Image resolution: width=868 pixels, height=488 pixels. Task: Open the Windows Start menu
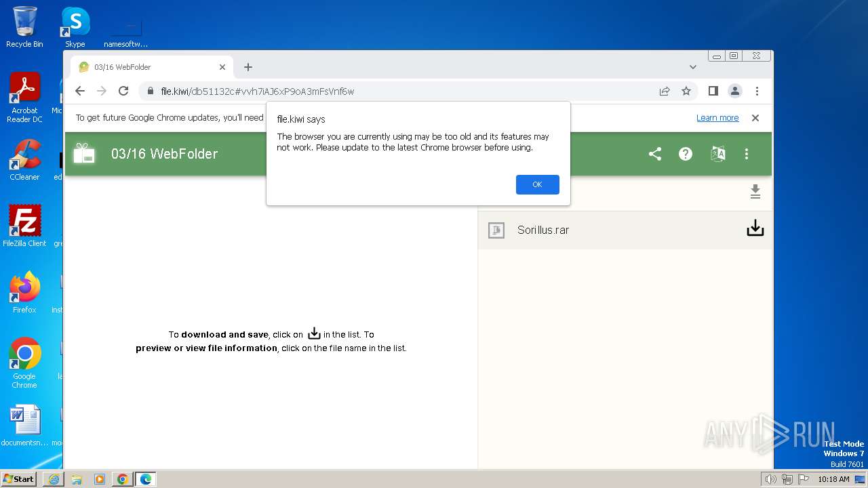point(19,479)
